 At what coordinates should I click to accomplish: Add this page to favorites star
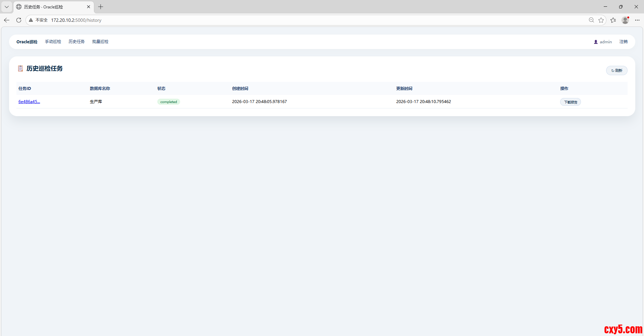[601, 20]
